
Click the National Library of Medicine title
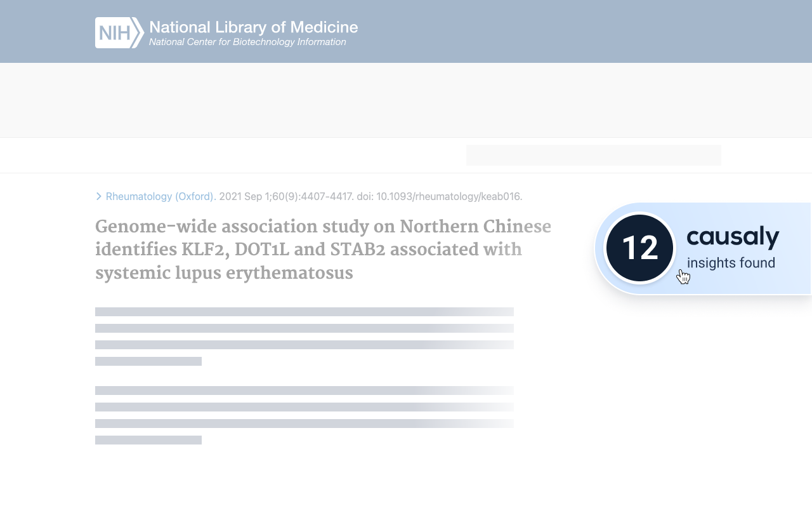tap(253, 27)
